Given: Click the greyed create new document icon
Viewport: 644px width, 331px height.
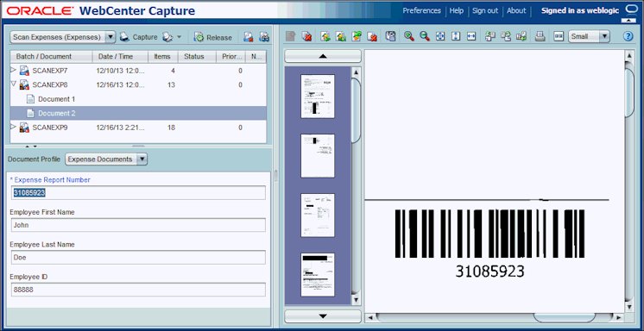Looking at the screenshot, I should [x=291, y=36].
